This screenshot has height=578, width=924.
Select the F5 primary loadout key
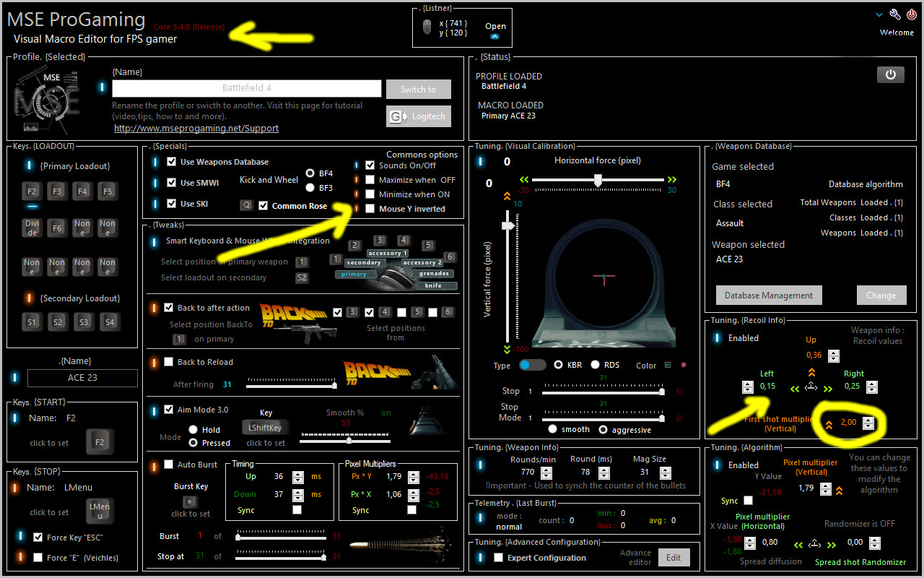108,192
